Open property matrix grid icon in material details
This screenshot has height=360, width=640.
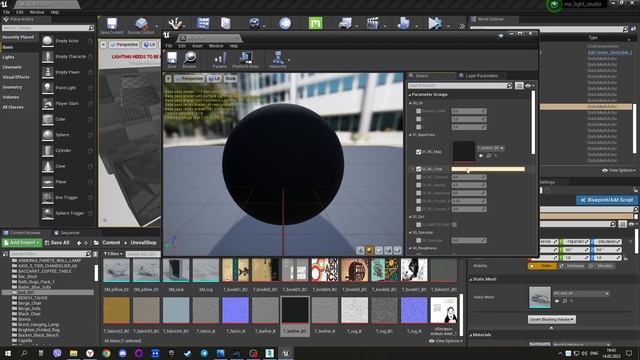519,86
